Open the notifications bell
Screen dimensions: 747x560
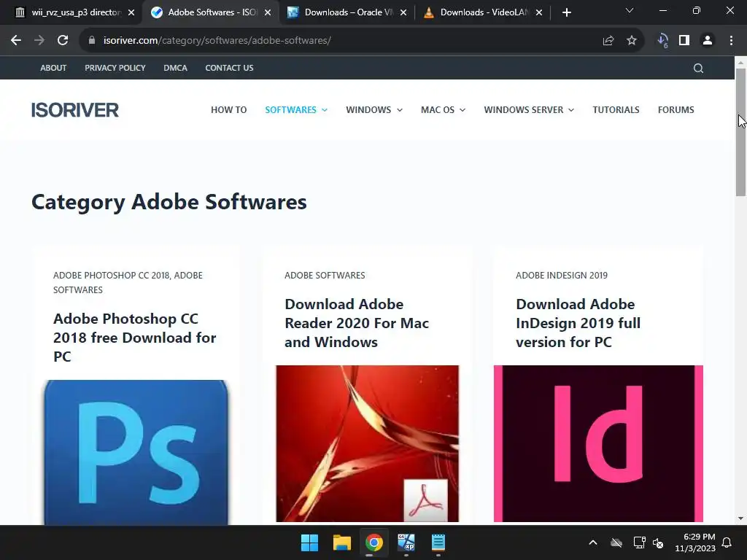(x=727, y=542)
